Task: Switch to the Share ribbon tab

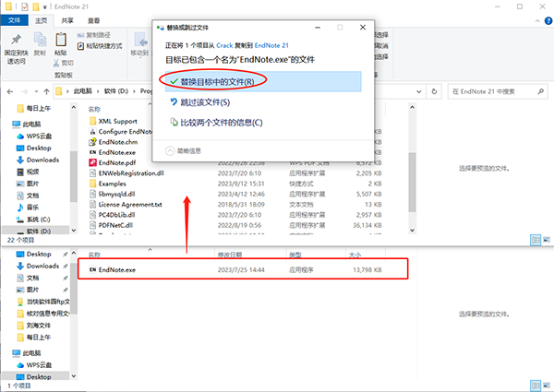Action: tap(67, 20)
